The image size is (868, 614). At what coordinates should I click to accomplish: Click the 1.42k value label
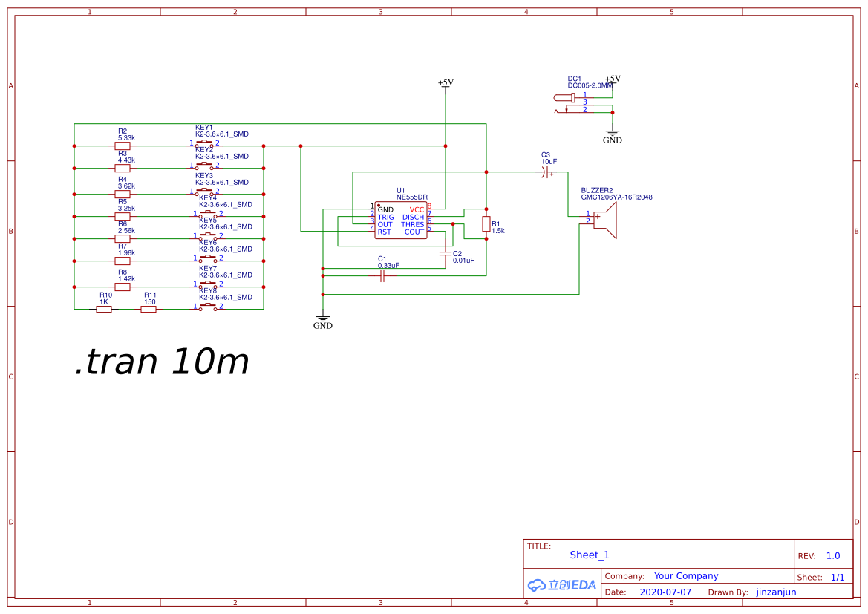126,278
